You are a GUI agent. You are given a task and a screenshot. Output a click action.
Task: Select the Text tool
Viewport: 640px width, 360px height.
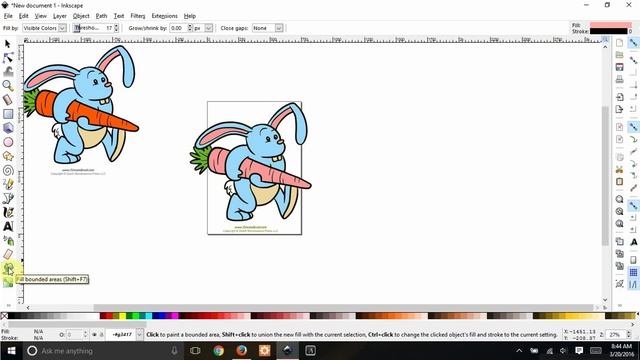pyautogui.click(x=8, y=226)
